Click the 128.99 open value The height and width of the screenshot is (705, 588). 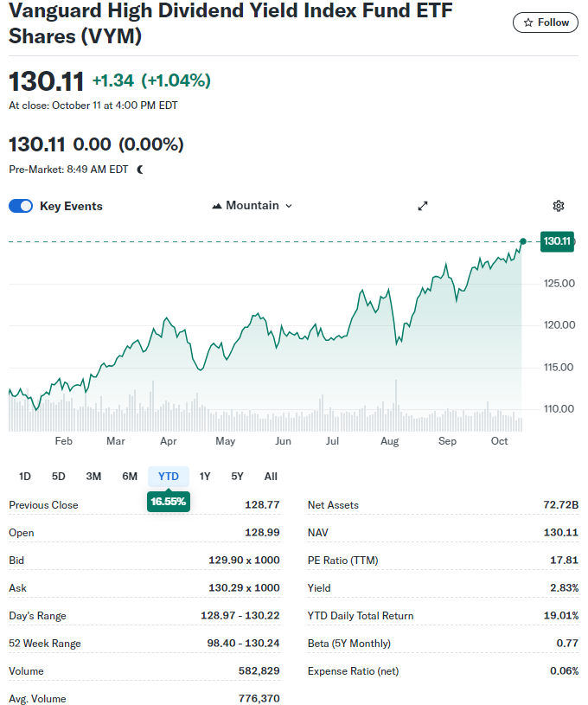pyautogui.click(x=262, y=532)
